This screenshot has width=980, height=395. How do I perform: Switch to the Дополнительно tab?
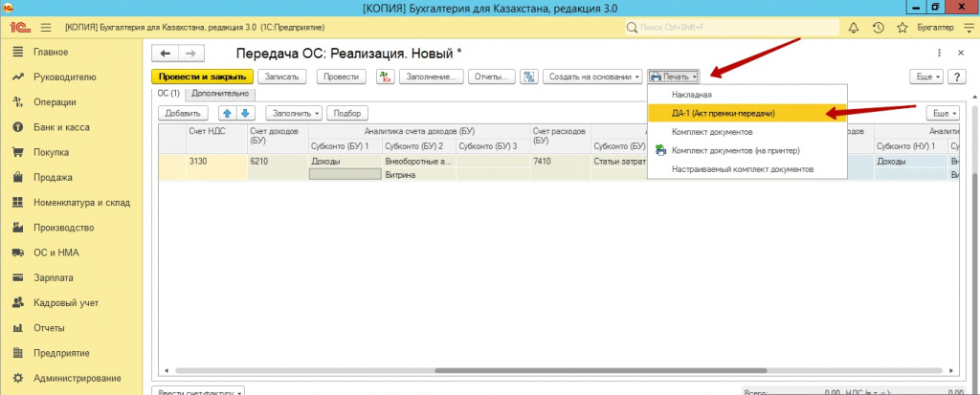[x=220, y=94]
